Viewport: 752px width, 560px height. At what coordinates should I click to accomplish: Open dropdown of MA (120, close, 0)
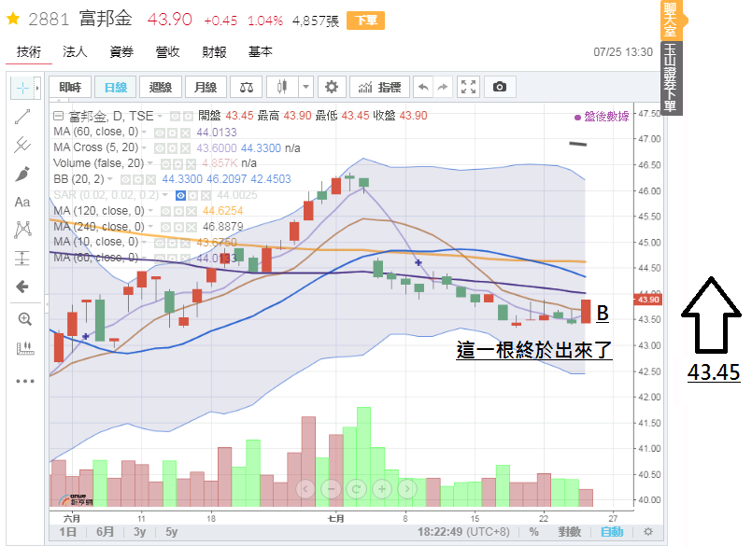[x=150, y=211]
